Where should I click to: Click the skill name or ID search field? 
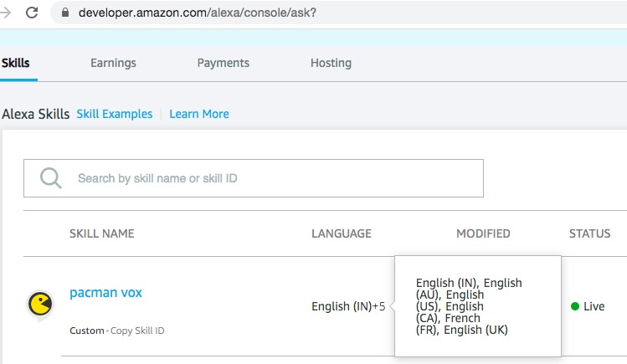[254, 178]
